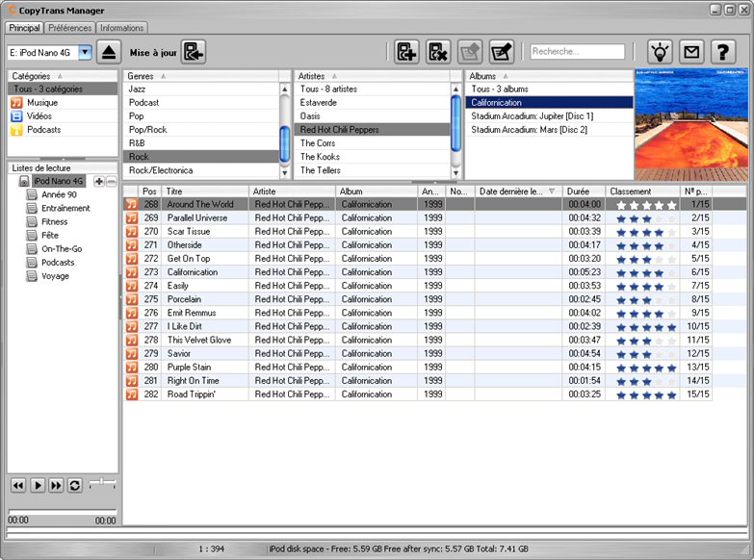754x560 pixels.
Task: Select Tous - 3 albums entry
Action: [549, 89]
